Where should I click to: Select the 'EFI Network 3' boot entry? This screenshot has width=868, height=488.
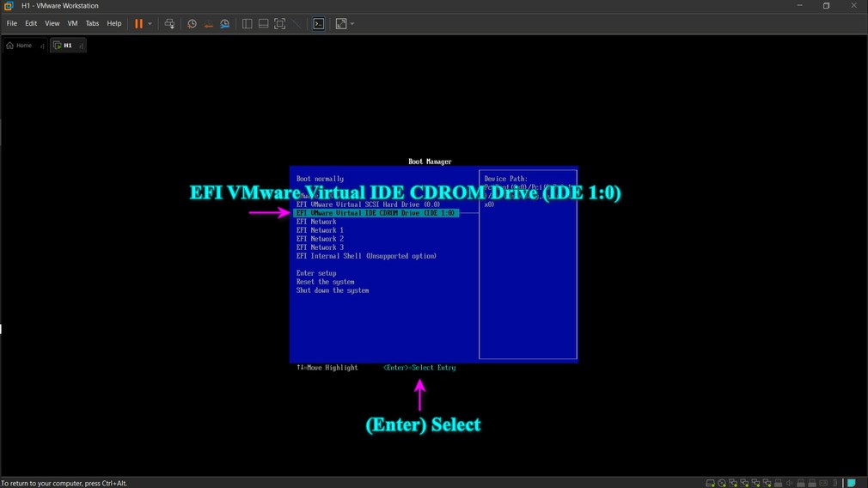(x=320, y=247)
